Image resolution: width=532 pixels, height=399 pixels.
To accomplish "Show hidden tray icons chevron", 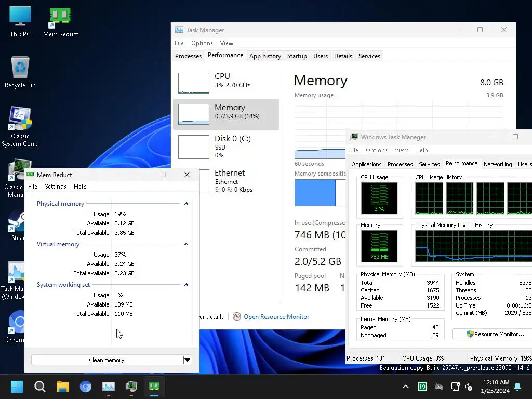I will tap(405, 387).
